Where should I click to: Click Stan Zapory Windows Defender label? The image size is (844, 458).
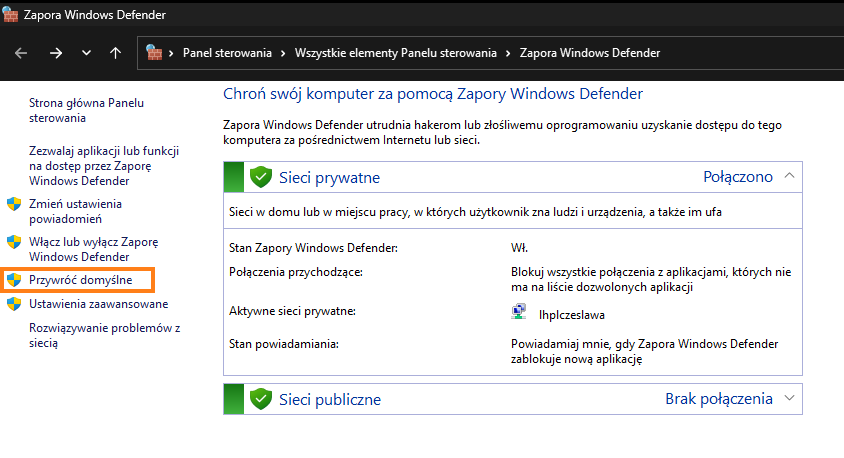[x=313, y=248]
